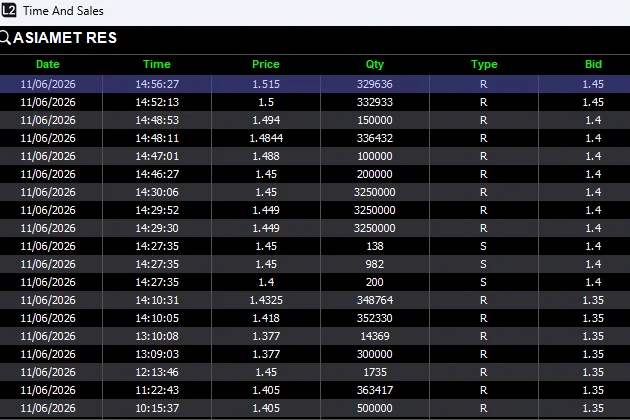630x420 pixels.
Task: Click the search magnifier icon beside ASIAMET RES
Action: coord(5,38)
